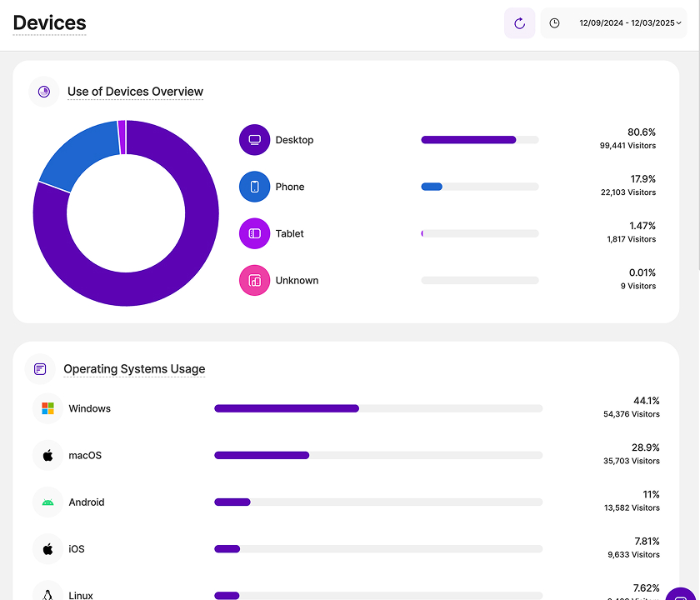
Task: Click the Devices page title
Action: tap(49, 23)
